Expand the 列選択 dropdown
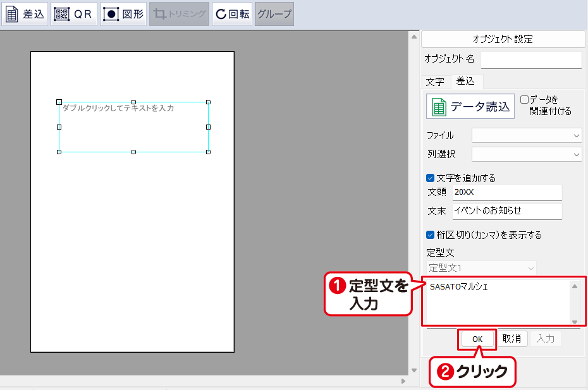 [527, 154]
